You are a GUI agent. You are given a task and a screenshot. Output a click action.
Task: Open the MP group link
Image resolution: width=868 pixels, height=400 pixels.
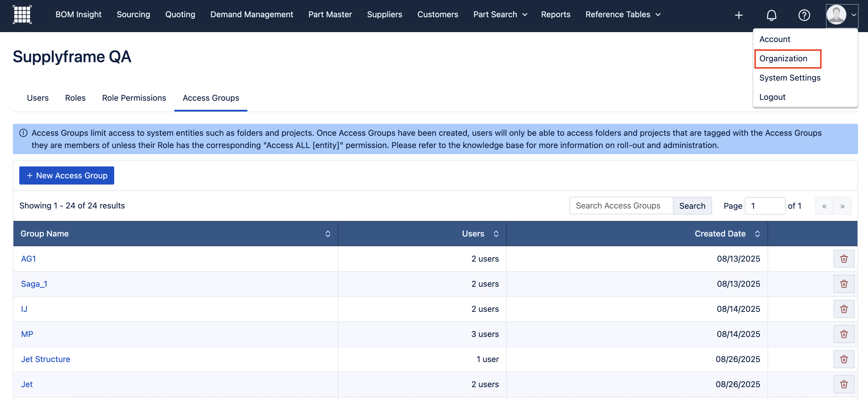coord(27,334)
